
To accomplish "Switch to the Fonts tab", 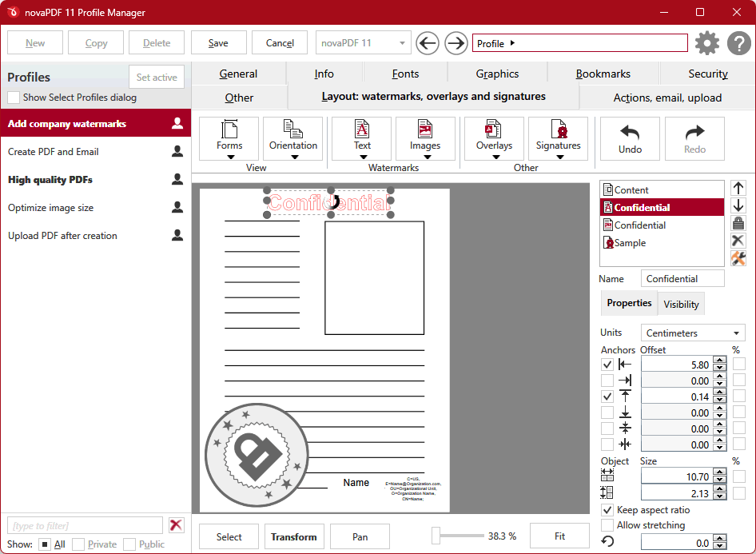I will pyautogui.click(x=405, y=74).
